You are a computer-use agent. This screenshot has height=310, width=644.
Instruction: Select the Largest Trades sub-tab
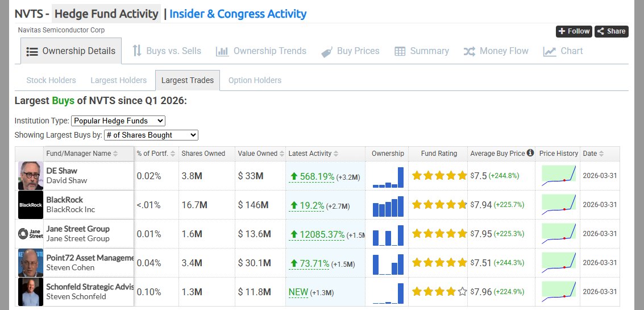coord(187,80)
